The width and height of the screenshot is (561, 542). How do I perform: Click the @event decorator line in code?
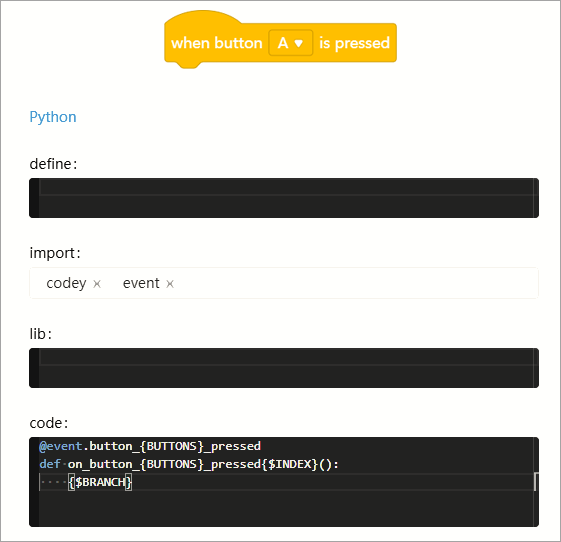click(150, 446)
